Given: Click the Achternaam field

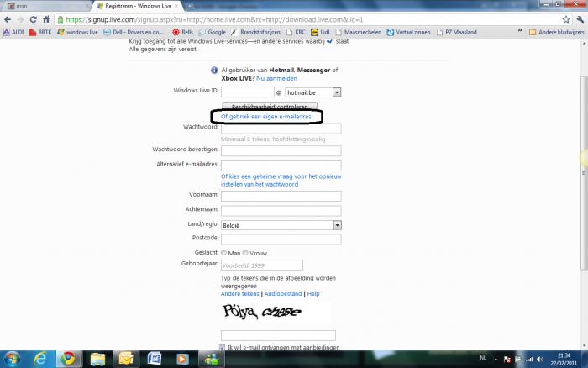Looking at the screenshot, I should 281,210.
